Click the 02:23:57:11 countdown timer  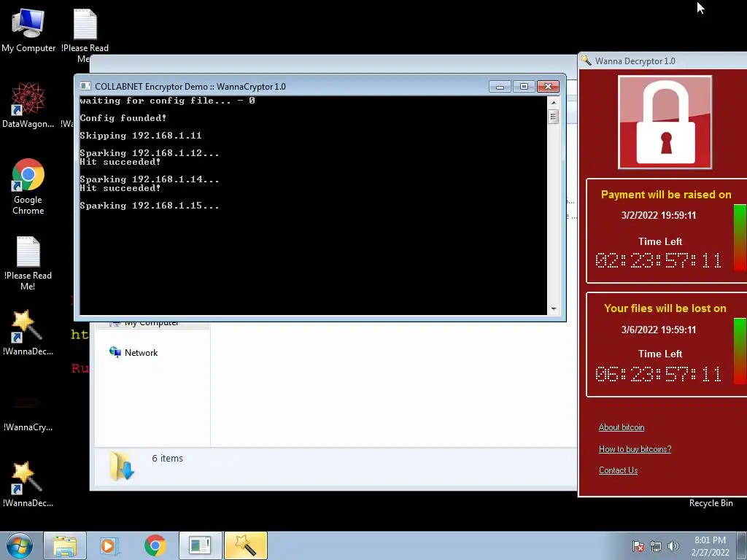(x=659, y=260)
